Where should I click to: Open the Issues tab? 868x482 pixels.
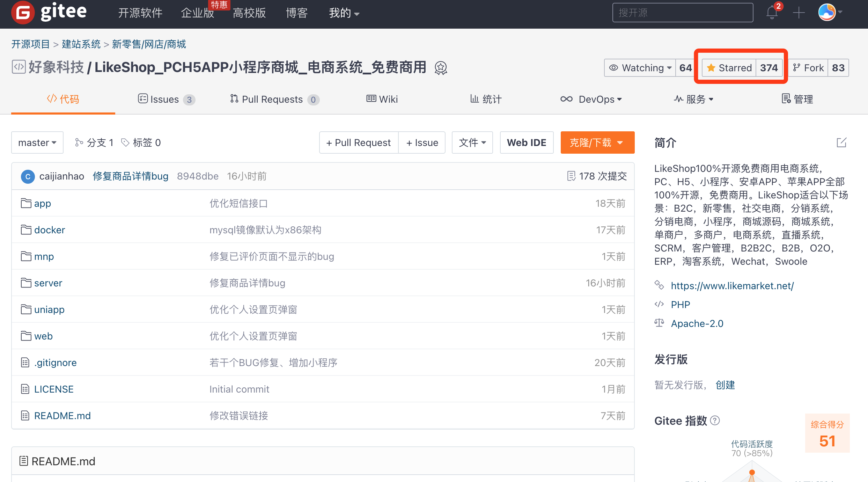[167, 100]
